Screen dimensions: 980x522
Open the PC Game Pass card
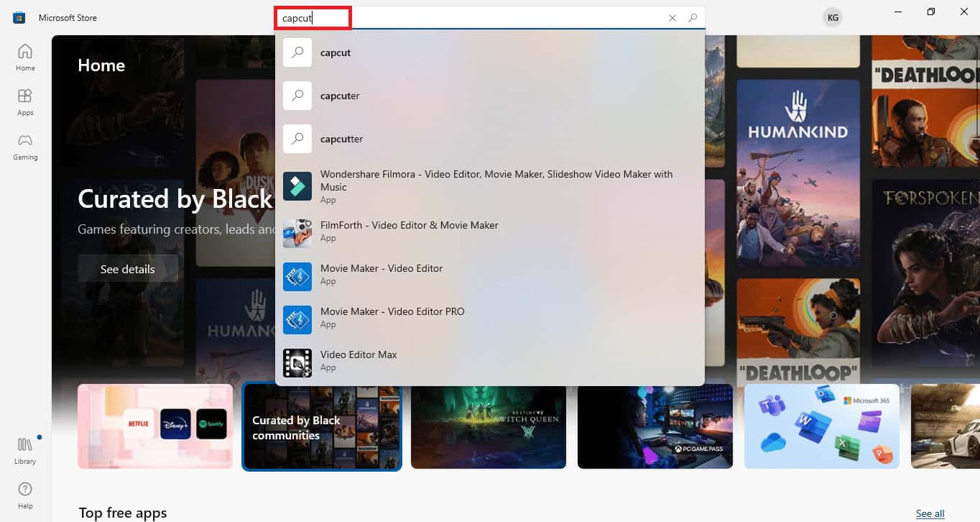655,426
